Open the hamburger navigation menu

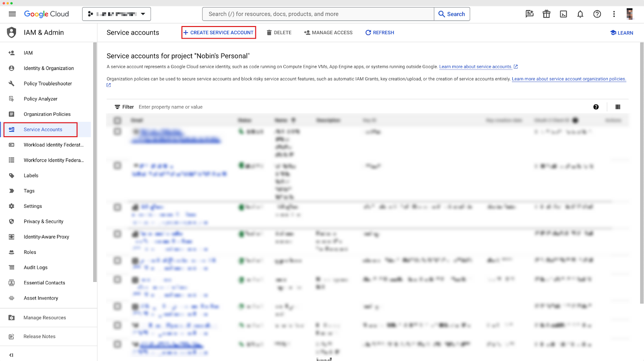tap(12, 14)
